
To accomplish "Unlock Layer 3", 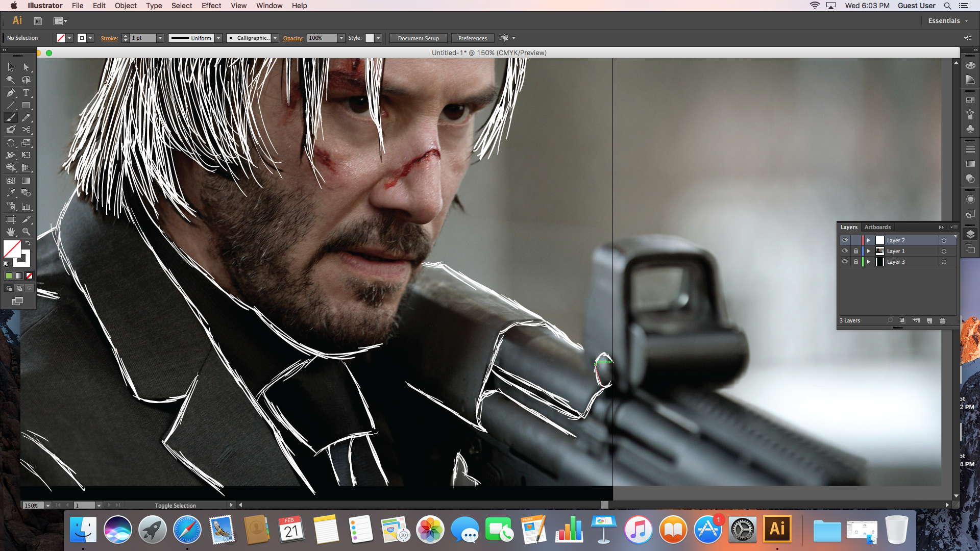I will (855, 261).
